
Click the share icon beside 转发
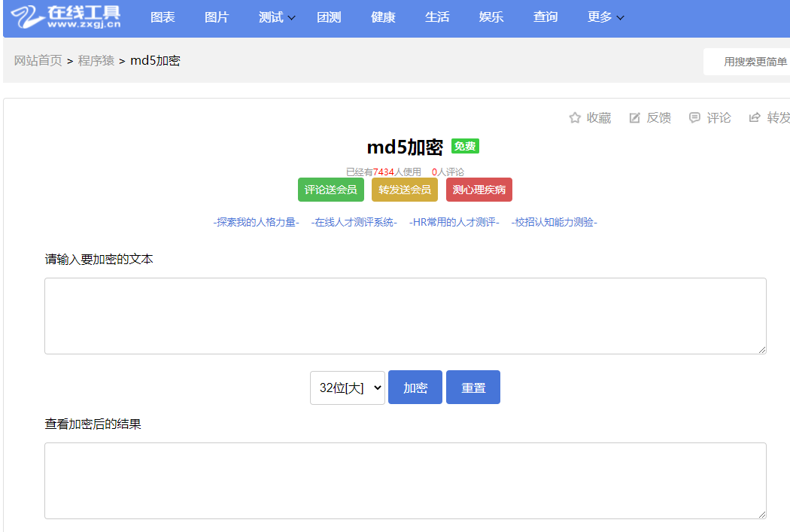pos(755,118)
